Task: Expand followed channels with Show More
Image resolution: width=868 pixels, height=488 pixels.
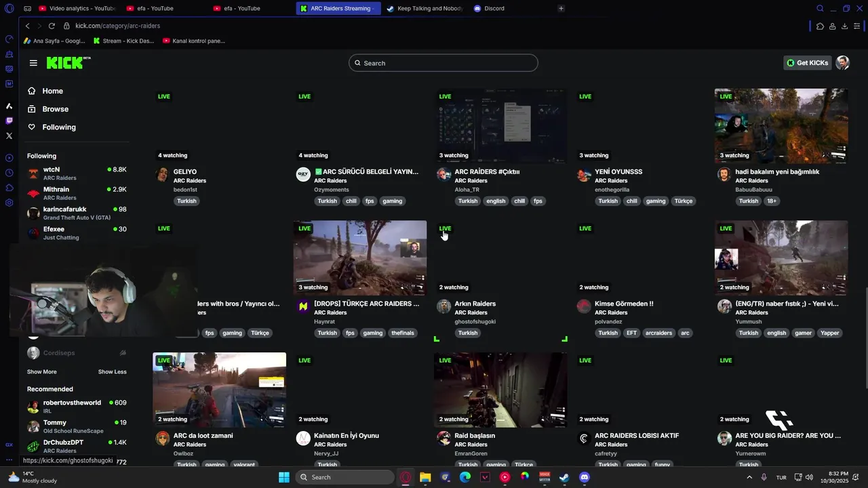Action: click(x=42, y=371)
